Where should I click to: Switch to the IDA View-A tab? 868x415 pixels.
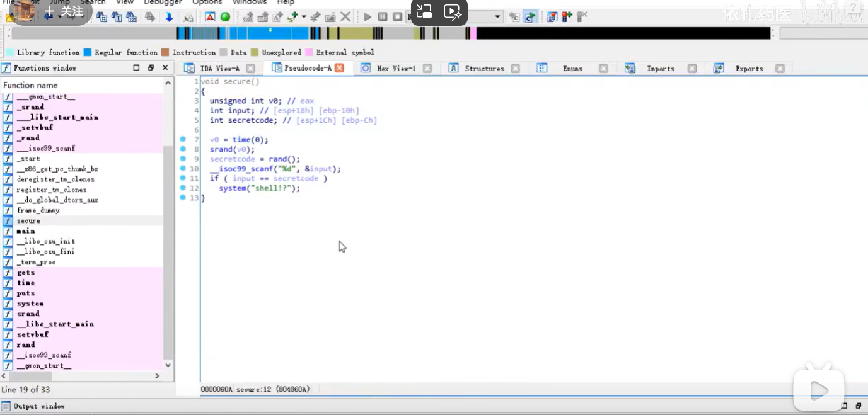coord(219,68)
